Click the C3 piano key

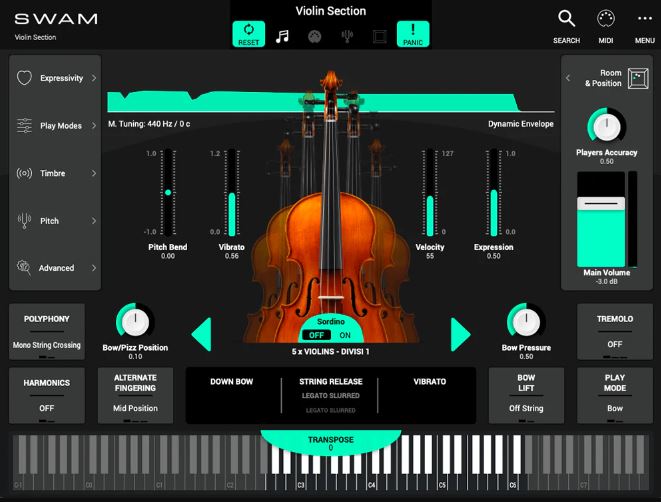tap(301, 483)
